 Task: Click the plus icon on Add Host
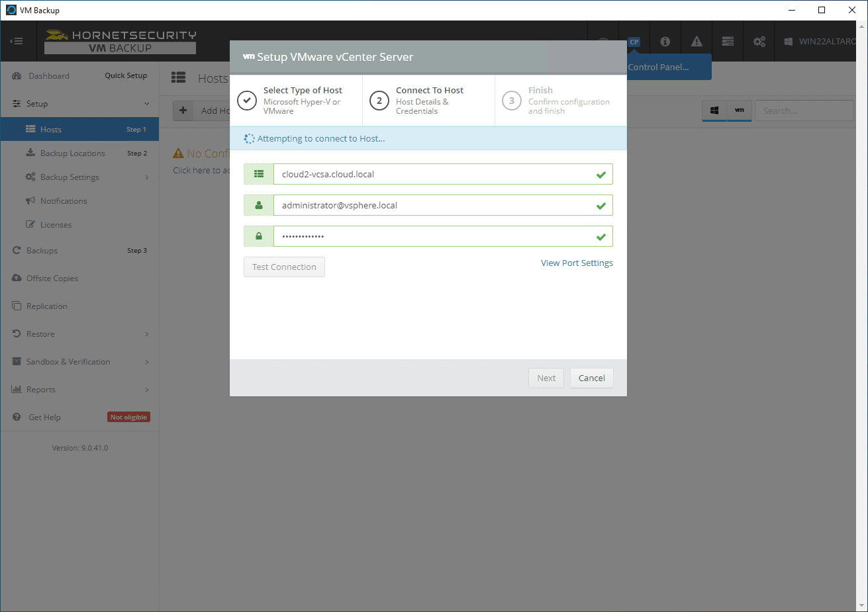[x=183, y=110]
